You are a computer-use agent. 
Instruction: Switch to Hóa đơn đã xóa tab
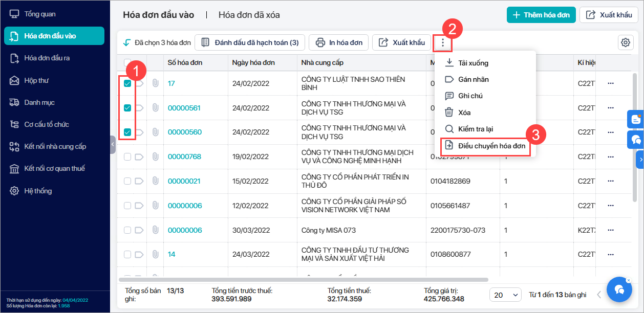pyautogui.click(x=249, y=15)
